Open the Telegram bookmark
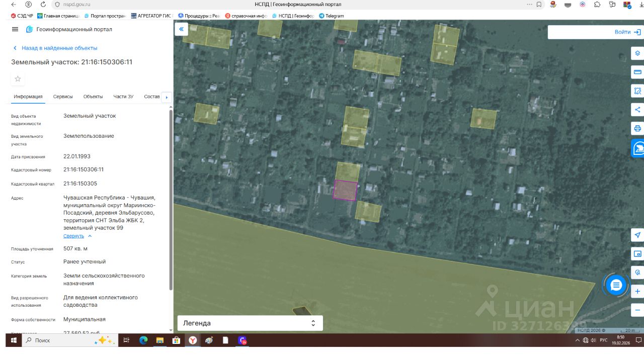Viewport: 644px width, 362px height. pyautogui.click(x=332, y=16)
